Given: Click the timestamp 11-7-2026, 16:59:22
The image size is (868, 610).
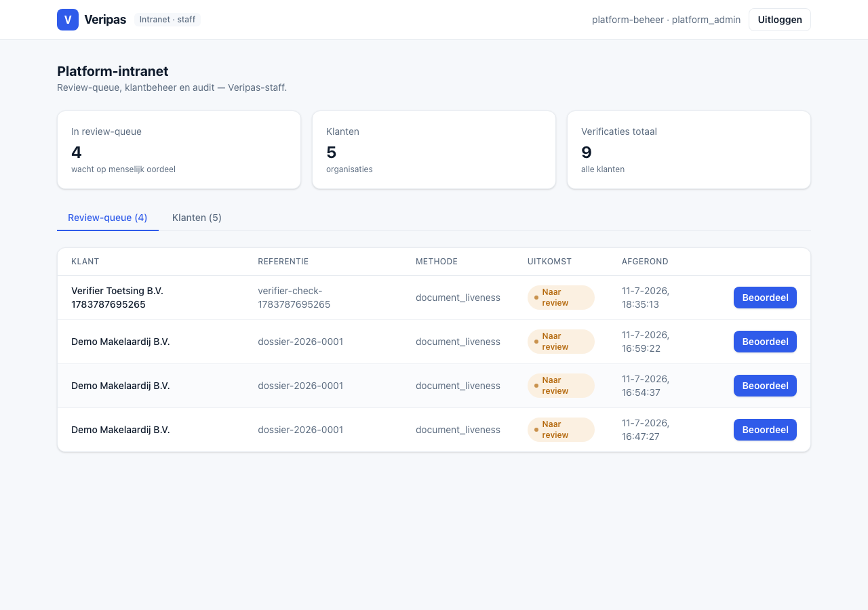Looking at the screenshot, I should click(646, 342).
